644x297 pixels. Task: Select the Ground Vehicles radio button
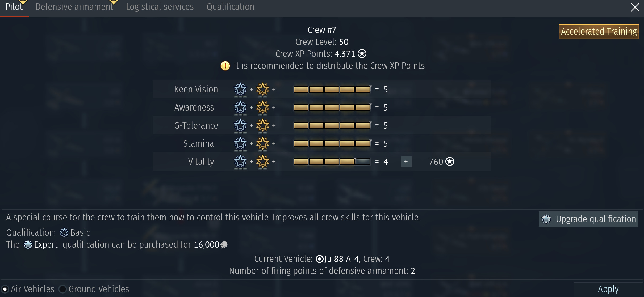coord(62,289)
